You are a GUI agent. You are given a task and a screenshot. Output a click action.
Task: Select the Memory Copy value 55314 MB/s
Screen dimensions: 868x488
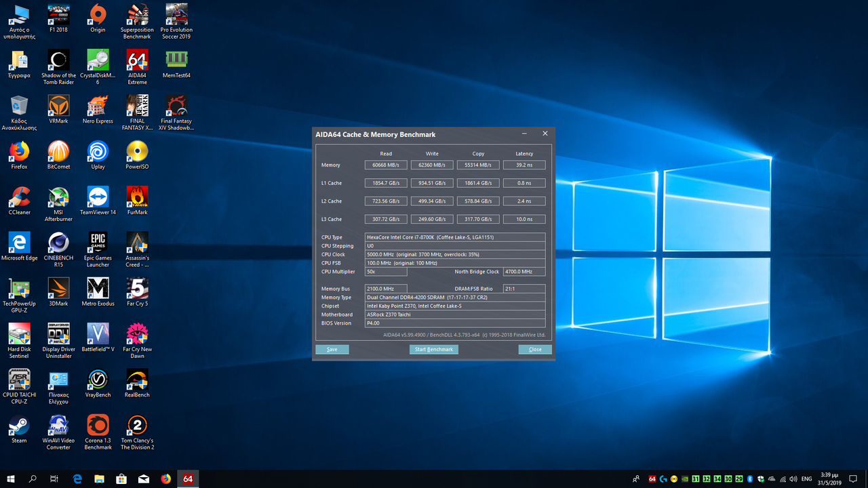pos(478,165)
